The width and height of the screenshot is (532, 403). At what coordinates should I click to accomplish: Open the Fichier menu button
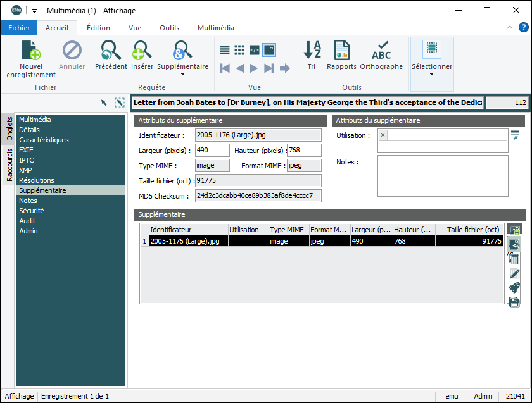pyautogui.click(x=19, y=28)
